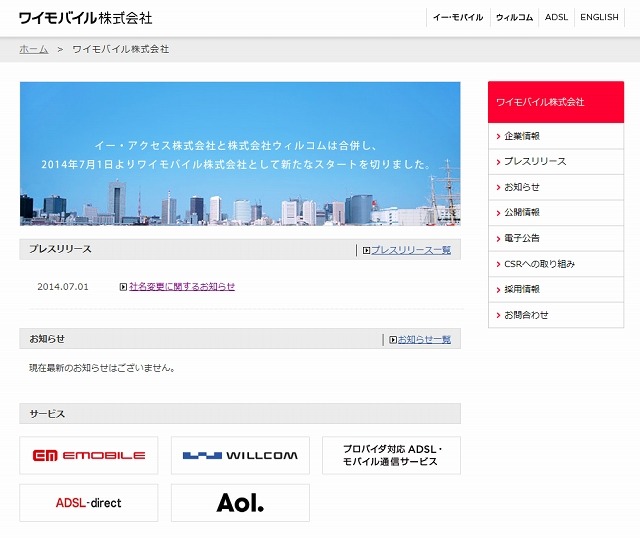Viewport: 640px width, 538px height.
Task: Click breadcrumb text ワイモバイル株式会社
Action: pos(121,49)
